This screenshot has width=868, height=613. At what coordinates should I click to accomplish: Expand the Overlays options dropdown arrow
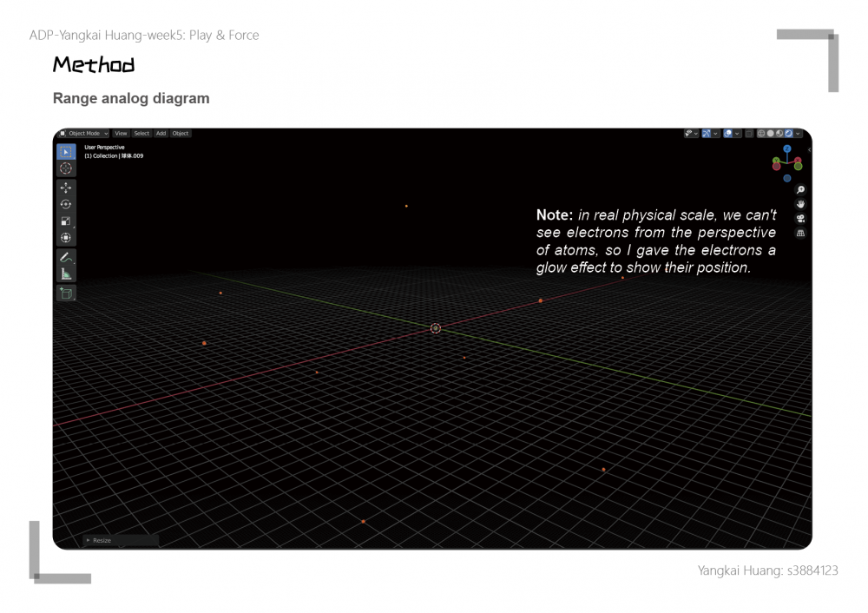[737, 134]
